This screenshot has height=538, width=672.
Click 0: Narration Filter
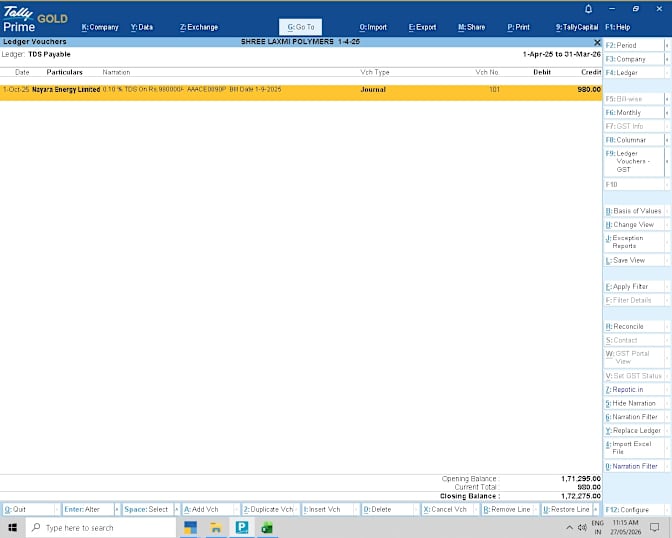click(634, 466)
